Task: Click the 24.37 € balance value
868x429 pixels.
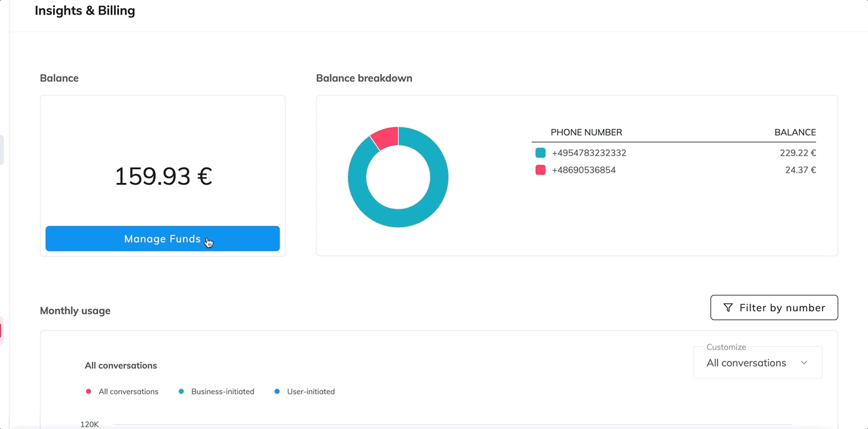Action: (800, 170)
